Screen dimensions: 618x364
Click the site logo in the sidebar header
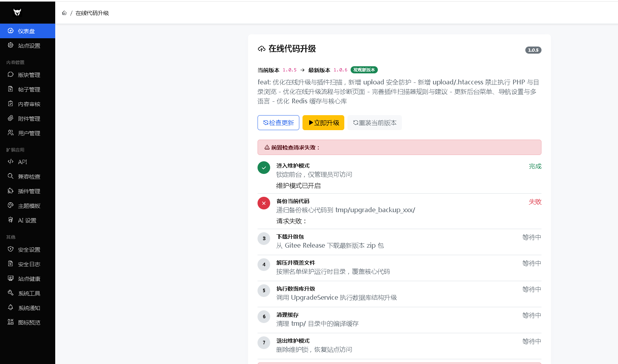pos(17,13)
